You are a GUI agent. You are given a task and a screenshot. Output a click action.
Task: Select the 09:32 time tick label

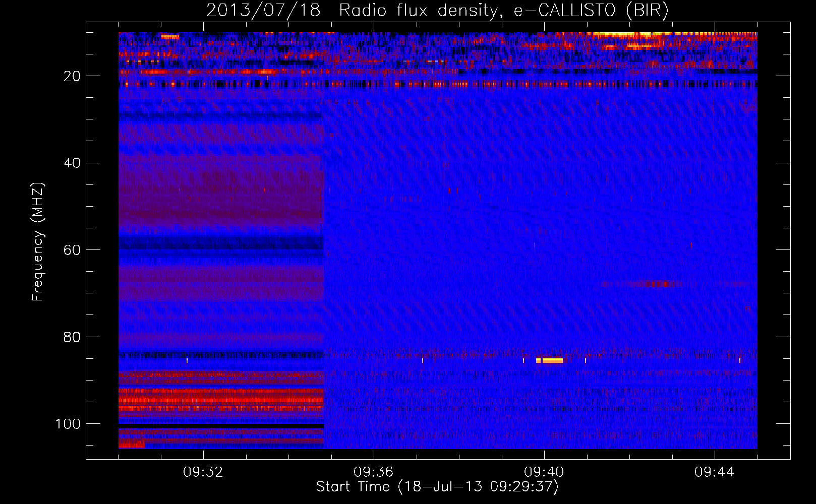coord(203,472)
